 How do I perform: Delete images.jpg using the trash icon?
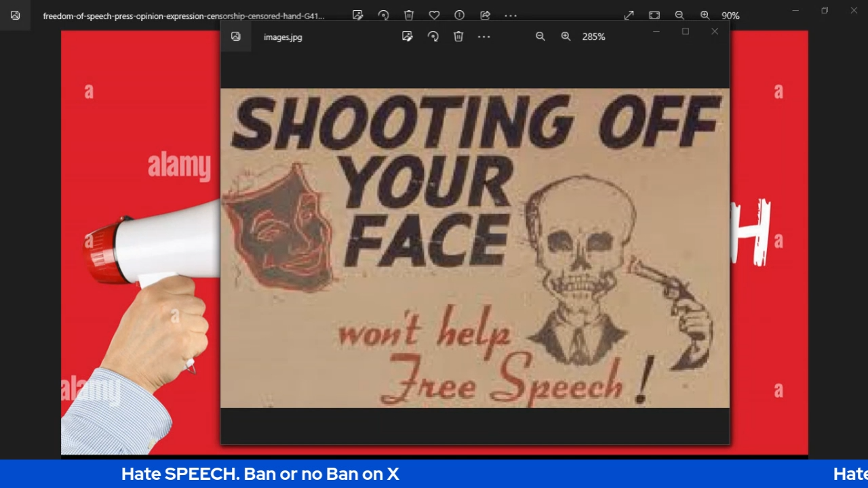458,37
